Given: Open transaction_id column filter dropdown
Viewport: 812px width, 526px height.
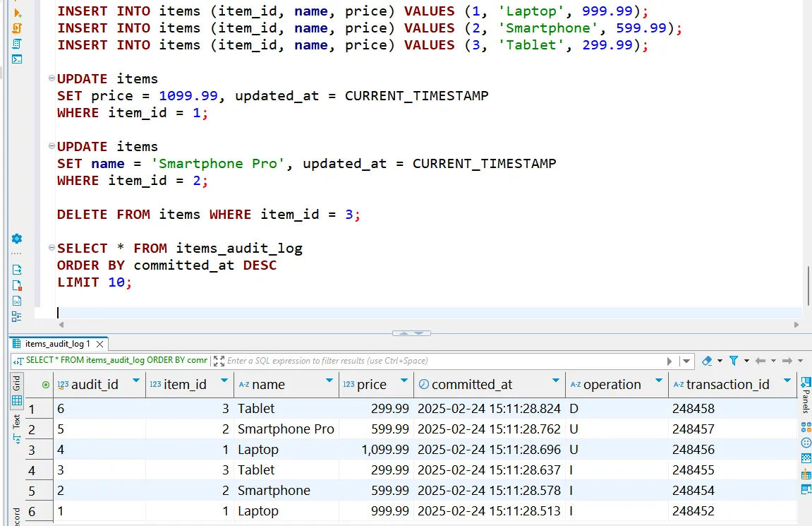Looking at the screenshot, I should tap(787, 381).
